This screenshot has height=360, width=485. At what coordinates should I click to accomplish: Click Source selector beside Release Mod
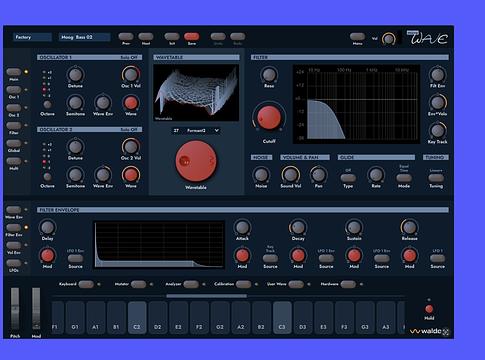(x=437, y=258)
